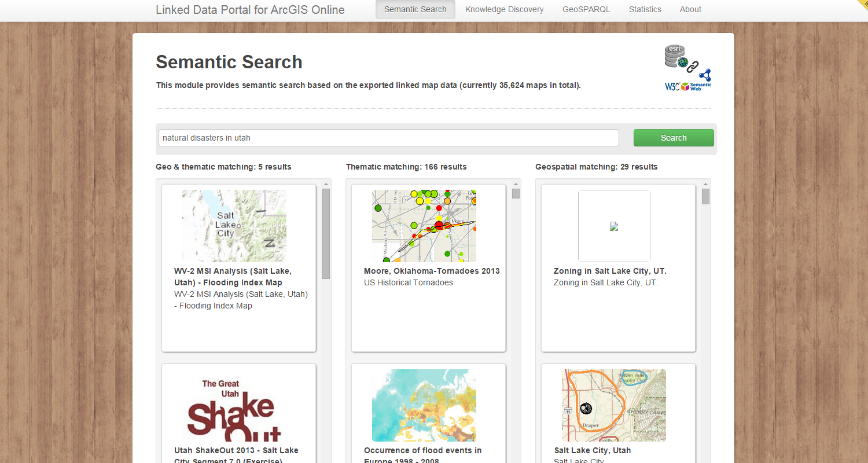Viewport: 868px width, 463px height.
Task: Open the About page
Action: [690, 9]
